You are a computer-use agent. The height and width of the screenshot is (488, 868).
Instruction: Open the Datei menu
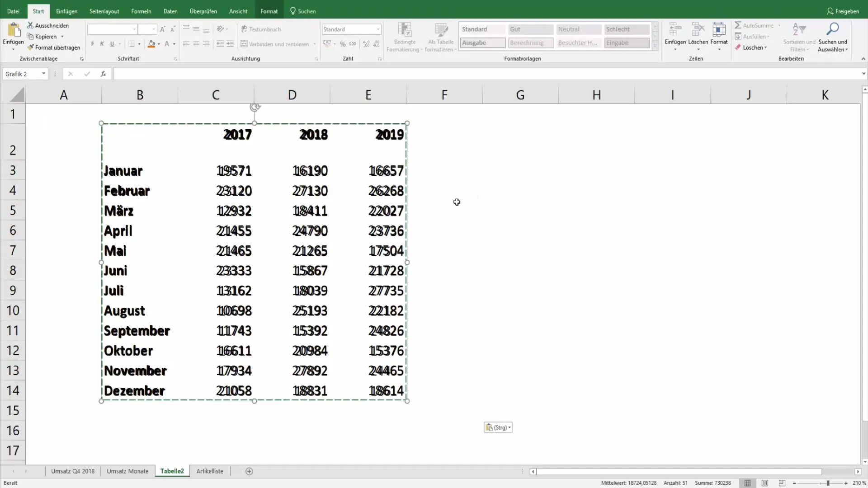[x=14, y=11]
